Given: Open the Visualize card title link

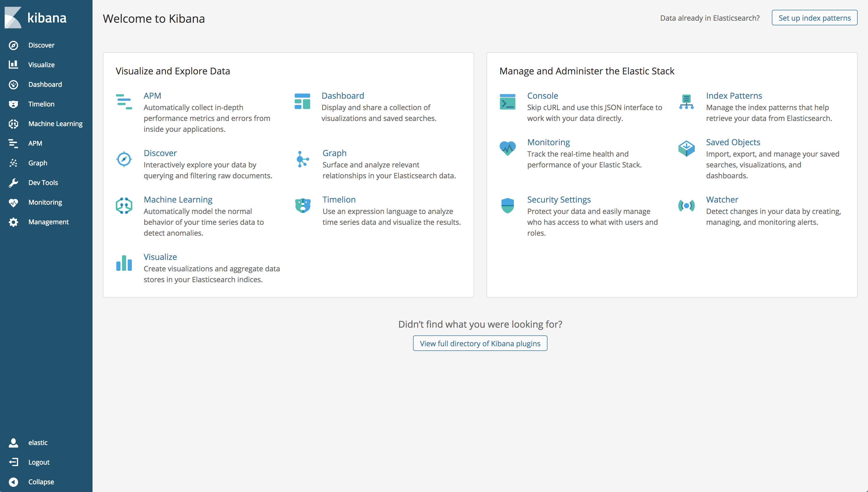Looking at the screenshot, I should coord(160,257).
